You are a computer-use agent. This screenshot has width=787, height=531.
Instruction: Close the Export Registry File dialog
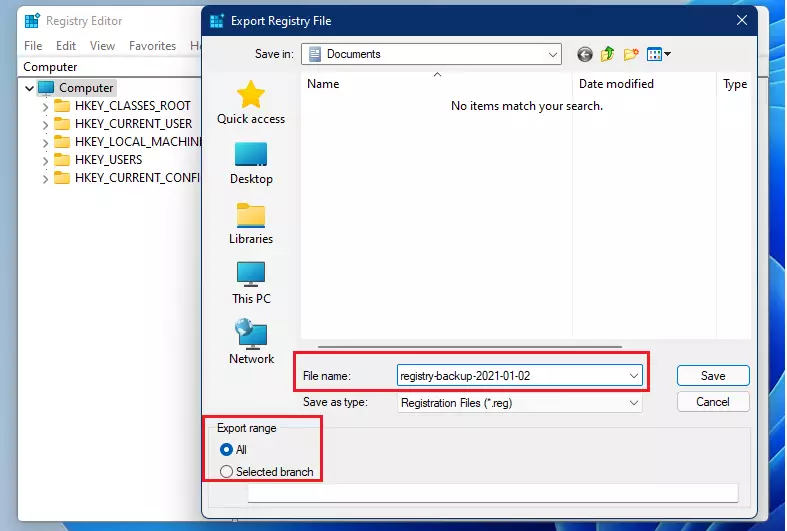click(x=742, y=20)
